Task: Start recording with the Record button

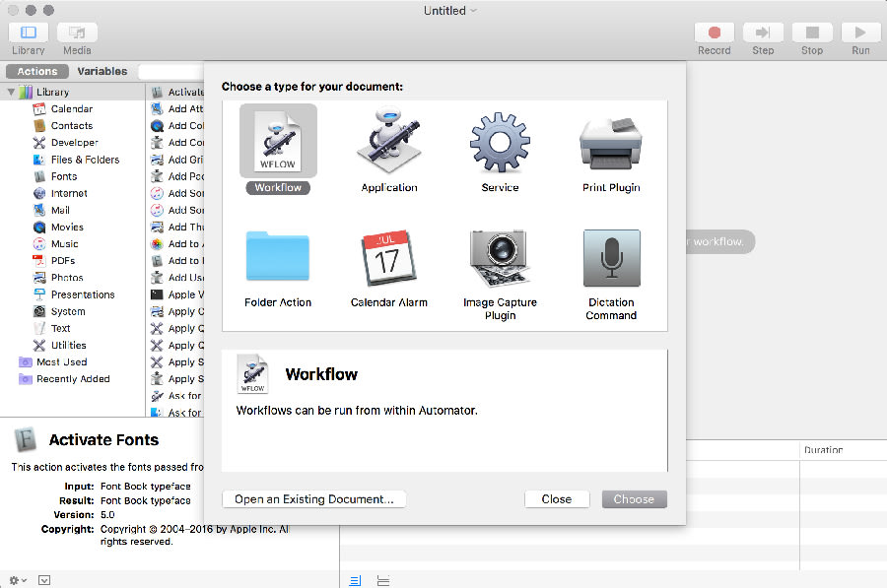Action: 714,33
